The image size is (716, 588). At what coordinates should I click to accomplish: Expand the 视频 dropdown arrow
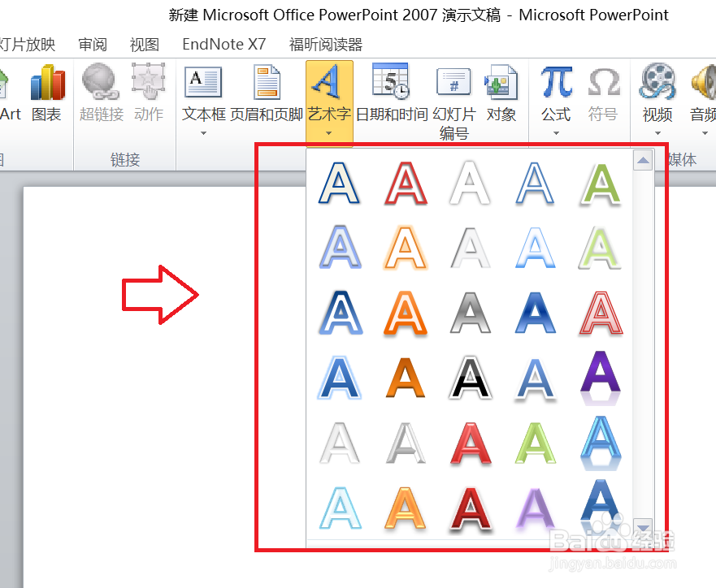[x=657, y=133]
